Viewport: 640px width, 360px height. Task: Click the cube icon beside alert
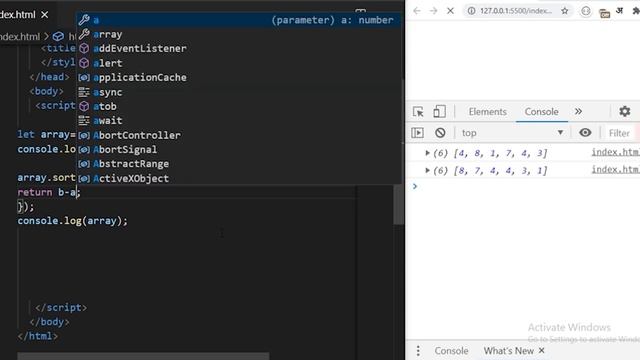tap(84, 63)
